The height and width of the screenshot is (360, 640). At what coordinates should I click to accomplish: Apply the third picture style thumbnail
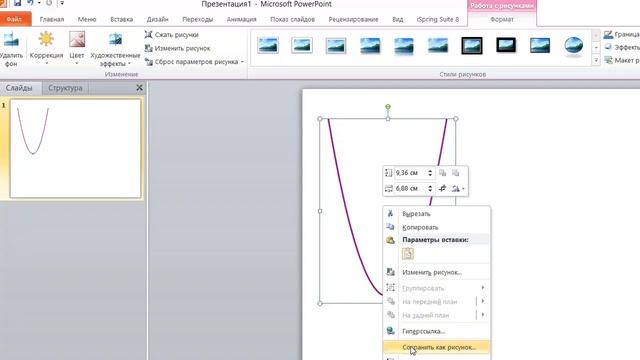click(x=336, y=45)
